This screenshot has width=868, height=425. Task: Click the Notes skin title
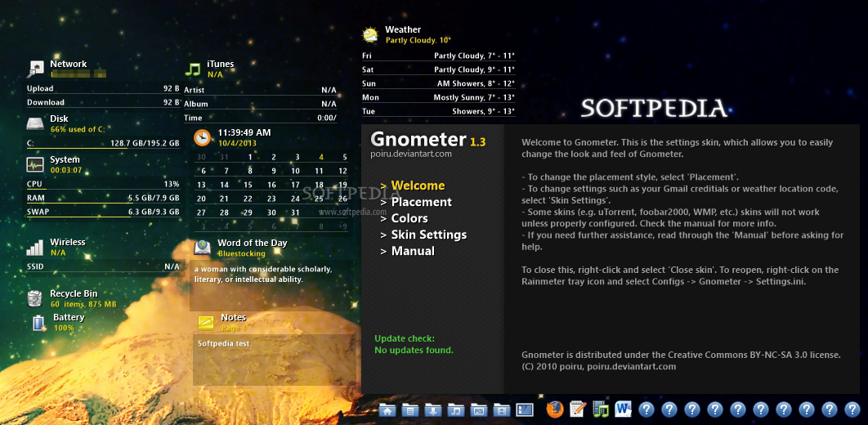[233, 317]
